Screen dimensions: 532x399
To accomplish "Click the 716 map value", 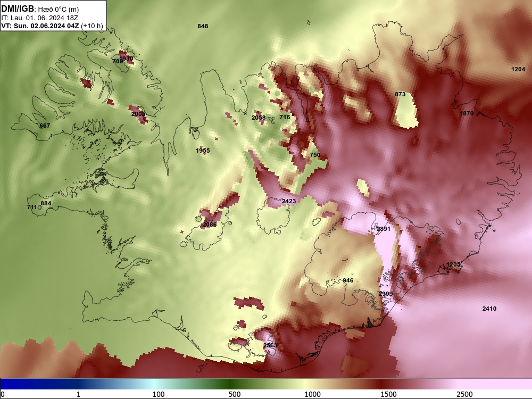I will (x=285, y=117).
